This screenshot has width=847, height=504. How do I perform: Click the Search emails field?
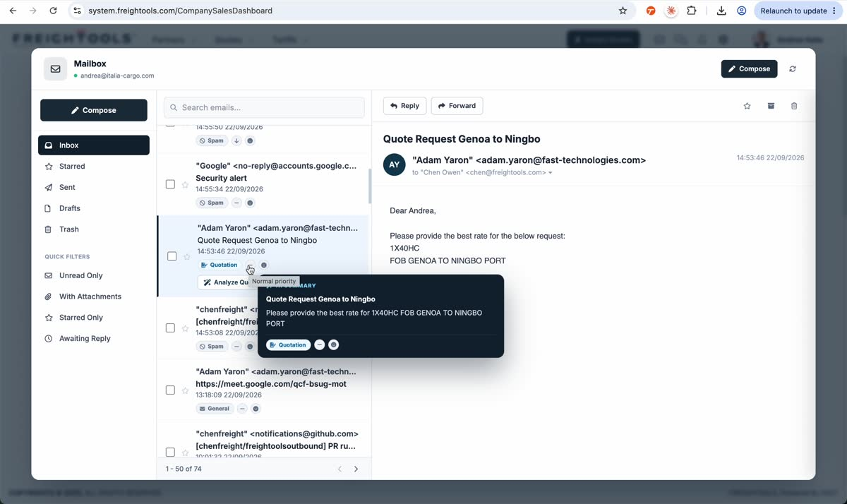[x=264, y=107]
